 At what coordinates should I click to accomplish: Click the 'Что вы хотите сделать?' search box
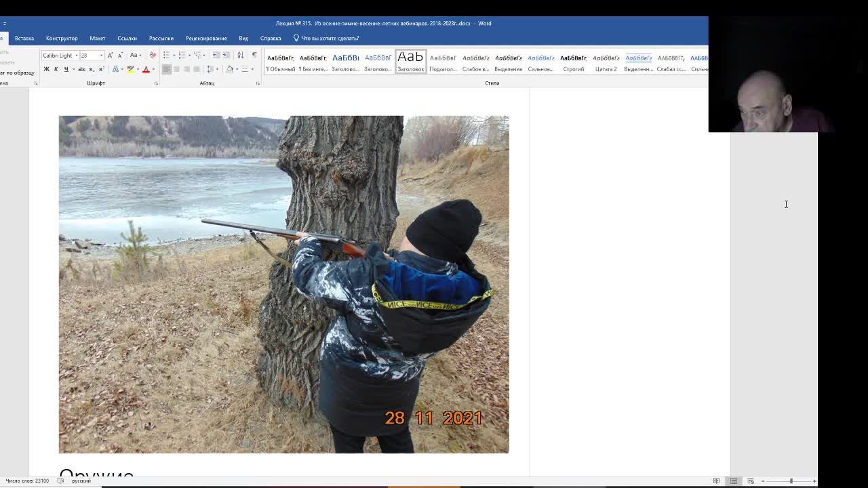pos(330,38)
